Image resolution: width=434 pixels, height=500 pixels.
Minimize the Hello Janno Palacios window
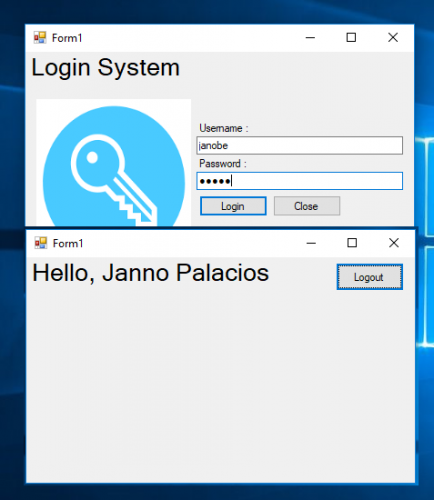tap(311, 243)
